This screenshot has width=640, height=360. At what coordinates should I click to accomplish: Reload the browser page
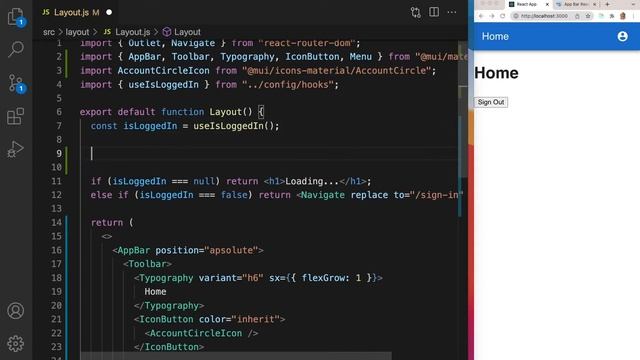pos(502,16)
